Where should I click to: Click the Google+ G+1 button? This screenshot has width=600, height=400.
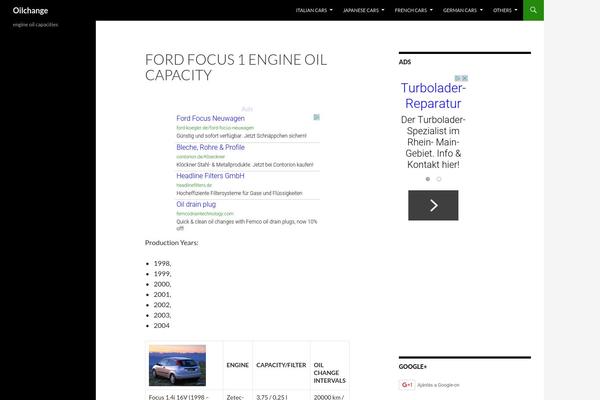[x=407, y=385]
